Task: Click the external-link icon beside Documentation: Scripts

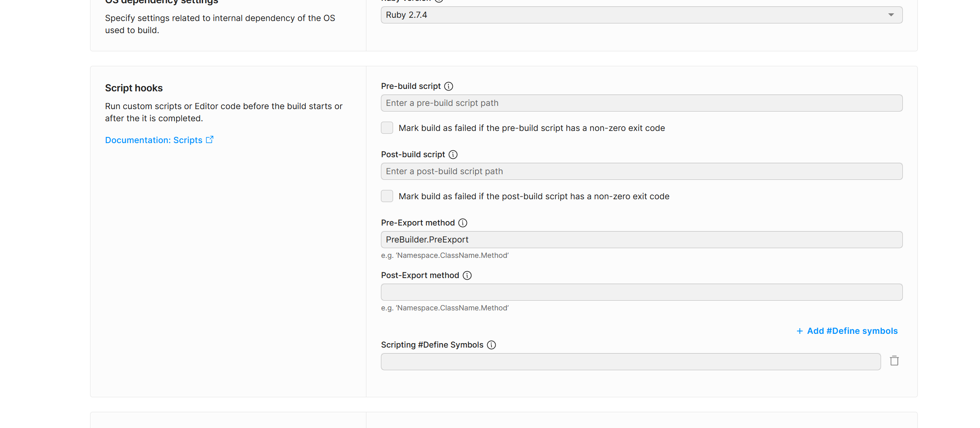Action: [x=210, y=139]
